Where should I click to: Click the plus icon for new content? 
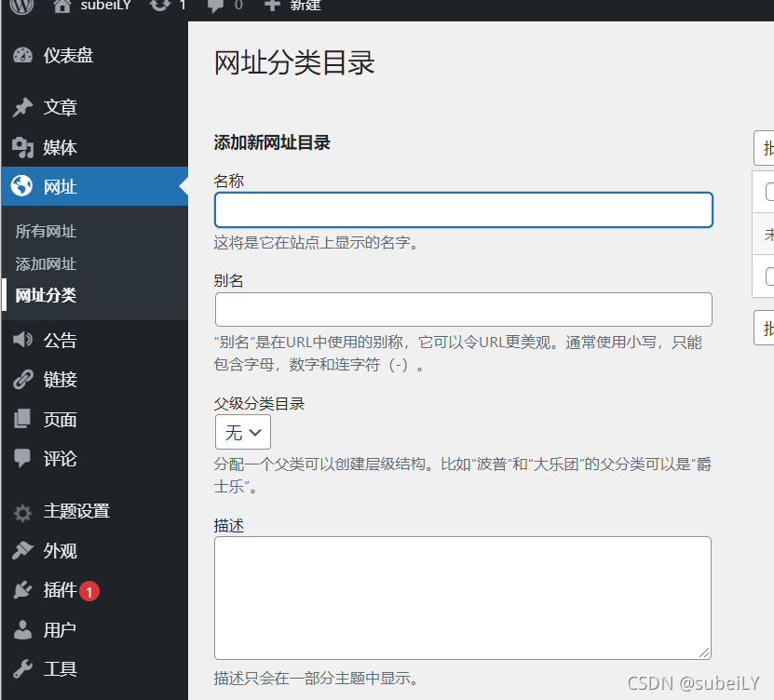pos(272,6)
